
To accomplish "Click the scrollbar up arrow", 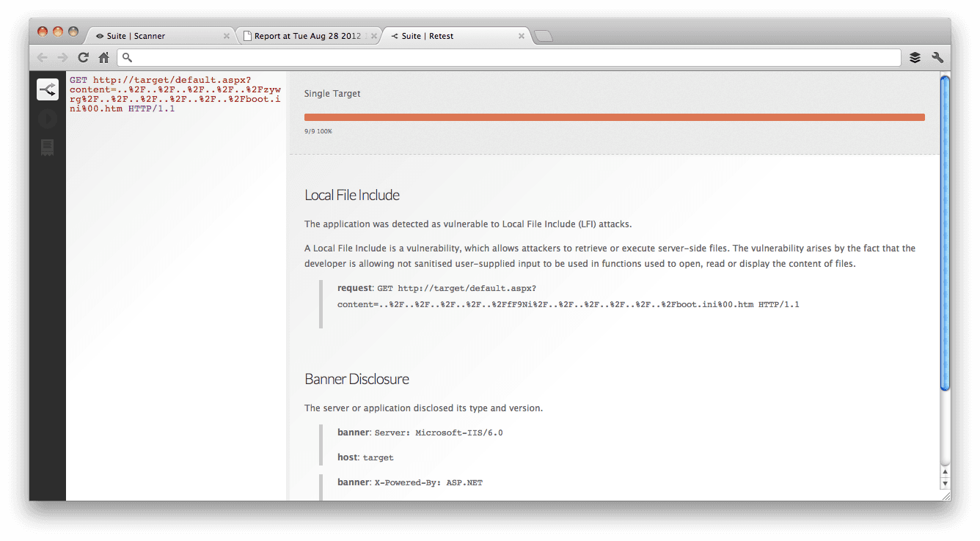I will pos(945,472).
